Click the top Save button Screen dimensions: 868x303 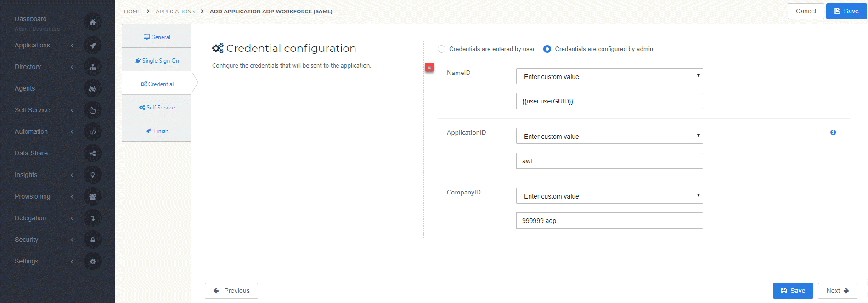[x=846, y=11]
